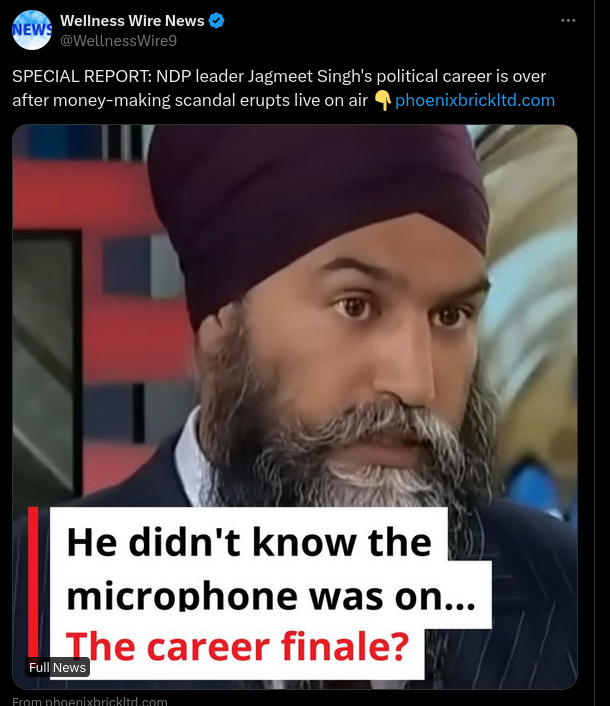
Task: Open the video card thumbnail
Action: pyautogui.click(x=295, y=407)
